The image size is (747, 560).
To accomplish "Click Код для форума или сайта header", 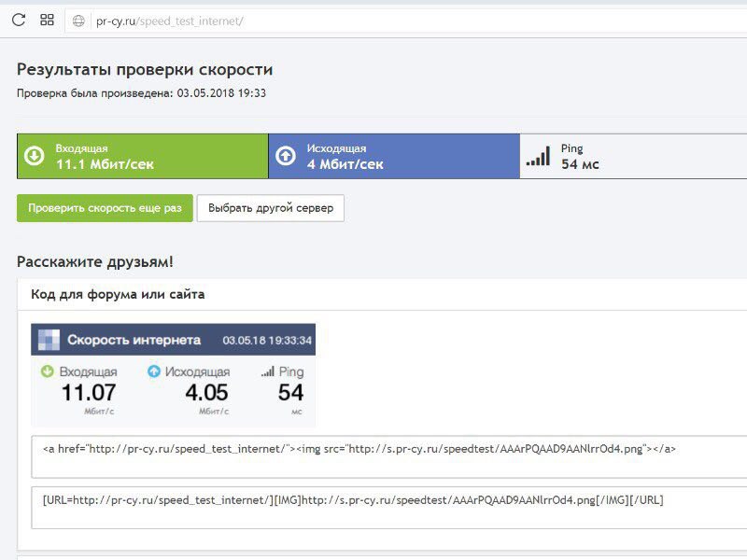I will coord(118,294).
